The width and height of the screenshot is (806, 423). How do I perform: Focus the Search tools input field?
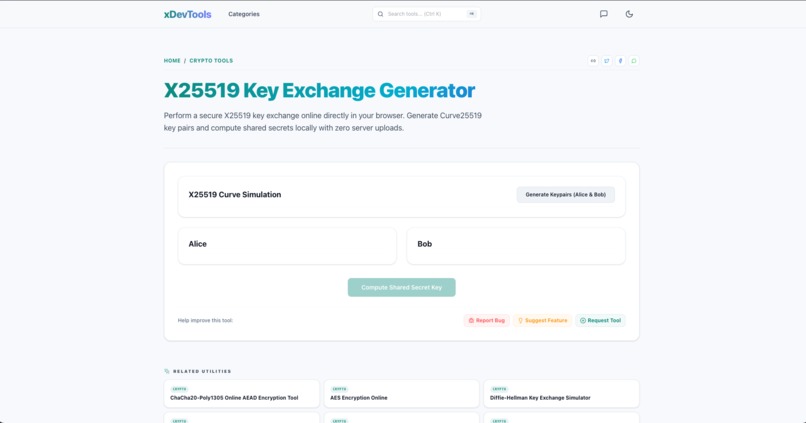click(426, 14)
